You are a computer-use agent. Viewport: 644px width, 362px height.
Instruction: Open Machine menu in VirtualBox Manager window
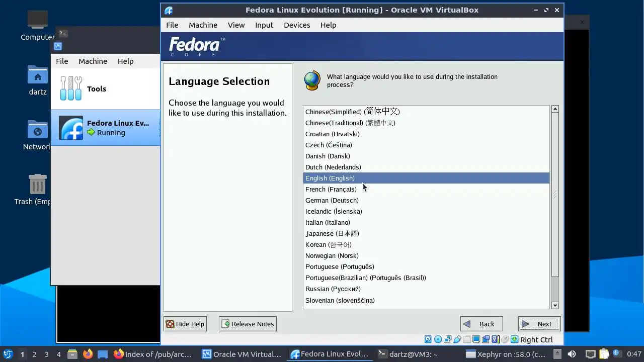coord(93,61)
